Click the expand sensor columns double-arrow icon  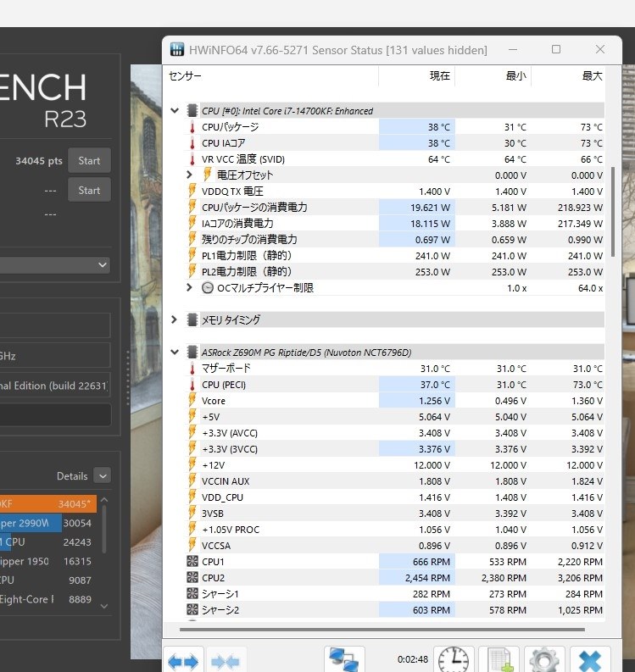pos(183,660)
